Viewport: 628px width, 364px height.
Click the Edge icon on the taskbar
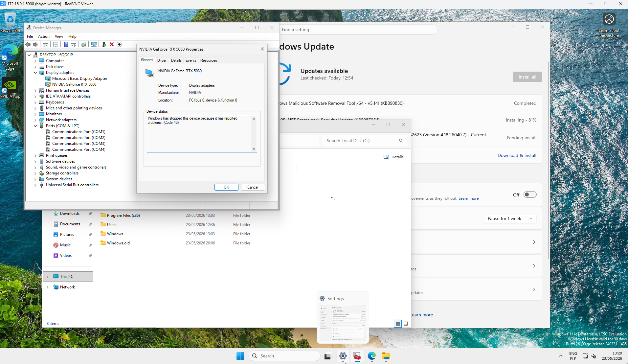(371, 356)
